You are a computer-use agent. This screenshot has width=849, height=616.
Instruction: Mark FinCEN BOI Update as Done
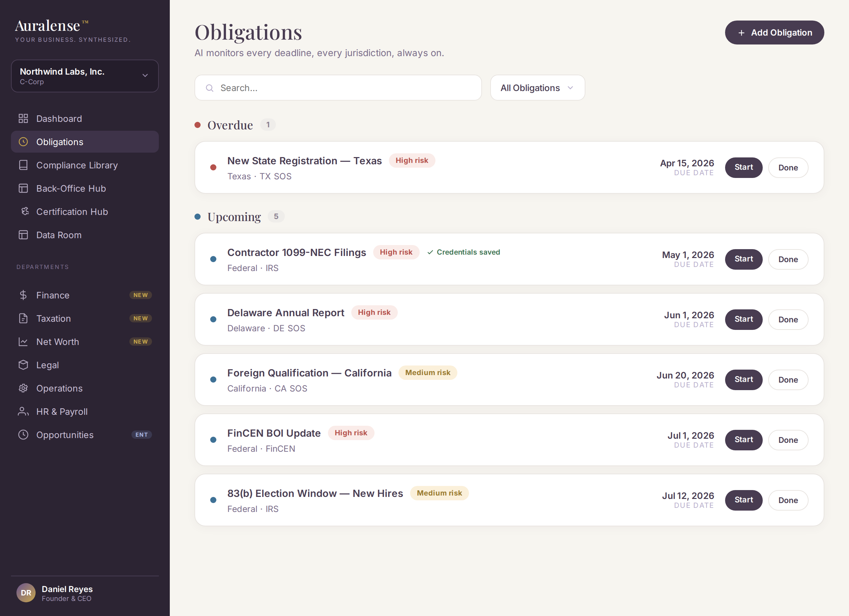pyautogui.click(x=788, y=440)
